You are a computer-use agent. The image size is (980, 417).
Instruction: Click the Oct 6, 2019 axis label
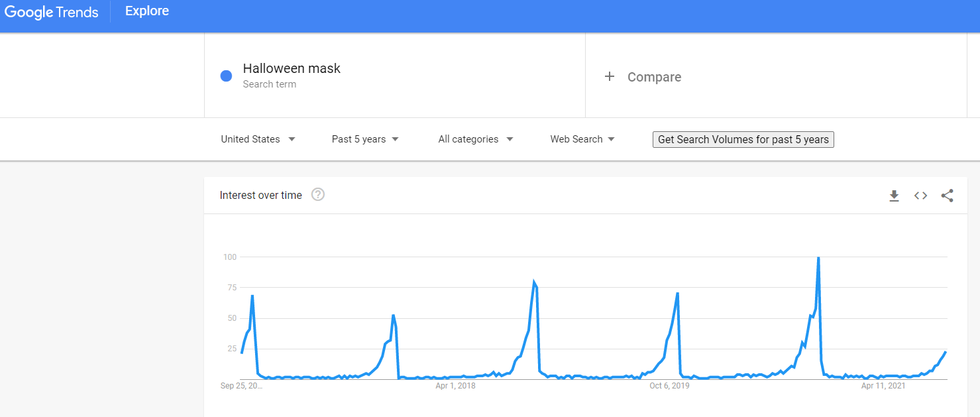669,386
